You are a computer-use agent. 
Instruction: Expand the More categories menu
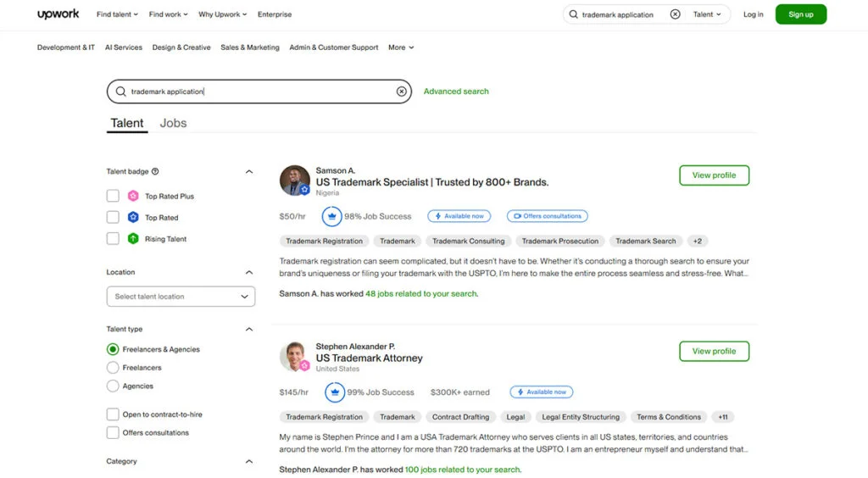[401, 47]
